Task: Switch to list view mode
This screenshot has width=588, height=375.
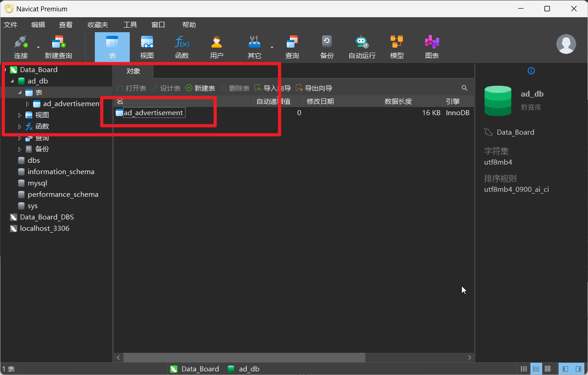Action: click(x=536, y=369)
